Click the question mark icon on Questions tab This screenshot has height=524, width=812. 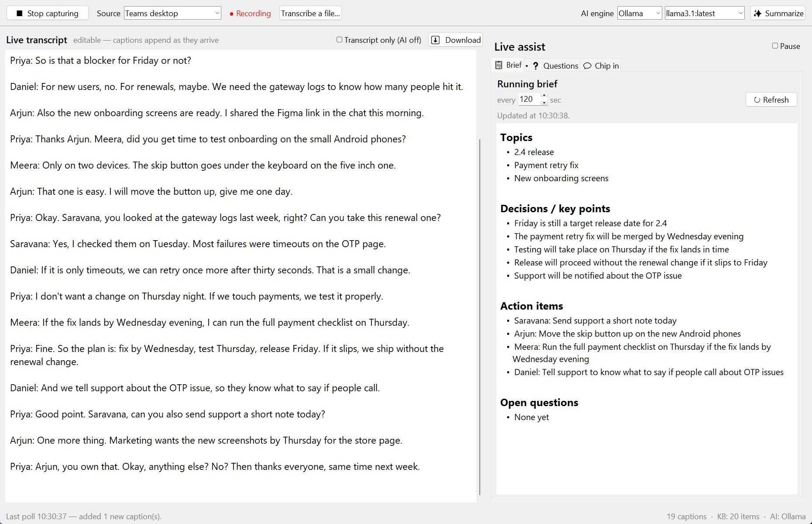536,66
